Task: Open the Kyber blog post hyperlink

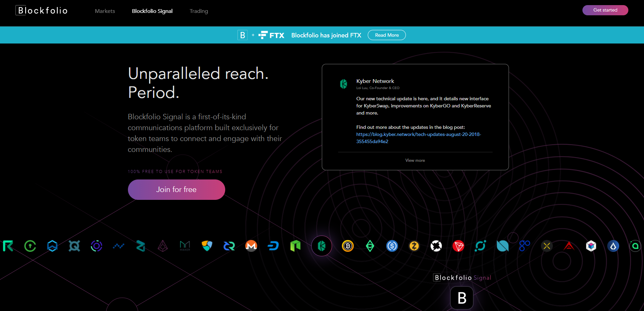Action: pos(418,138)
